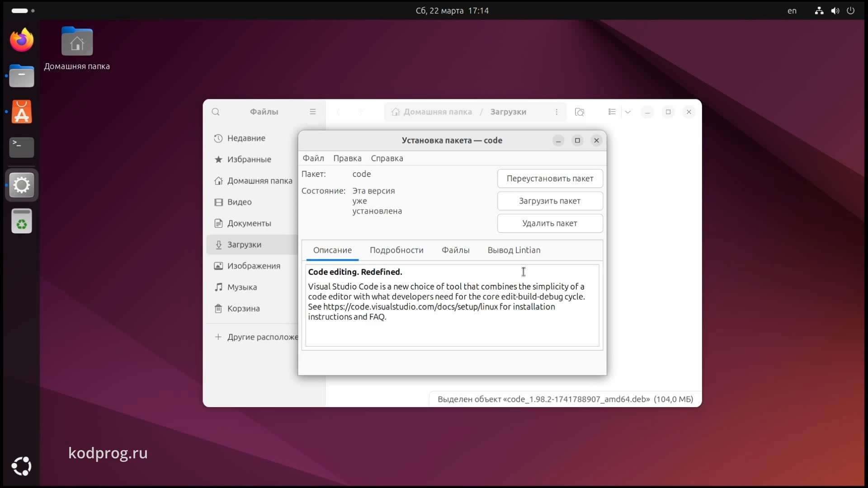Click the Code editing. Redefined. heading
The width and height of the screenshot is (868, 488).
[355, 272]
